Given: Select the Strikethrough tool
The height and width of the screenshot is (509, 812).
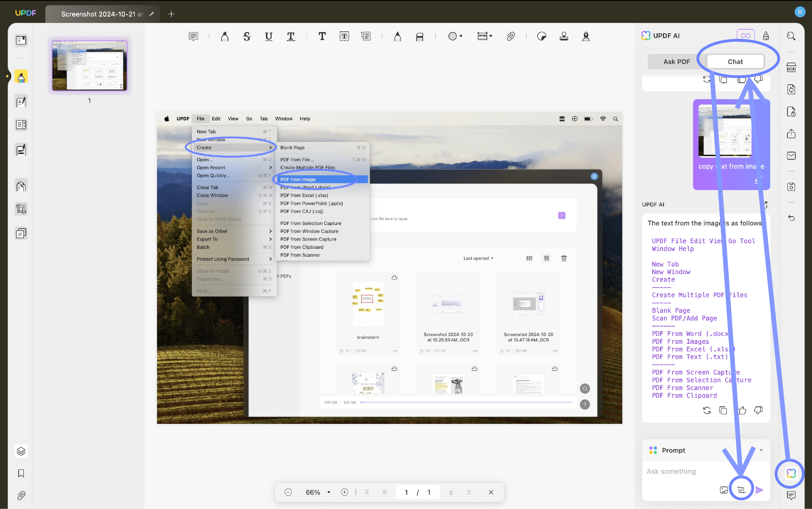Looking at the screenshot, I should pos(247,36).
